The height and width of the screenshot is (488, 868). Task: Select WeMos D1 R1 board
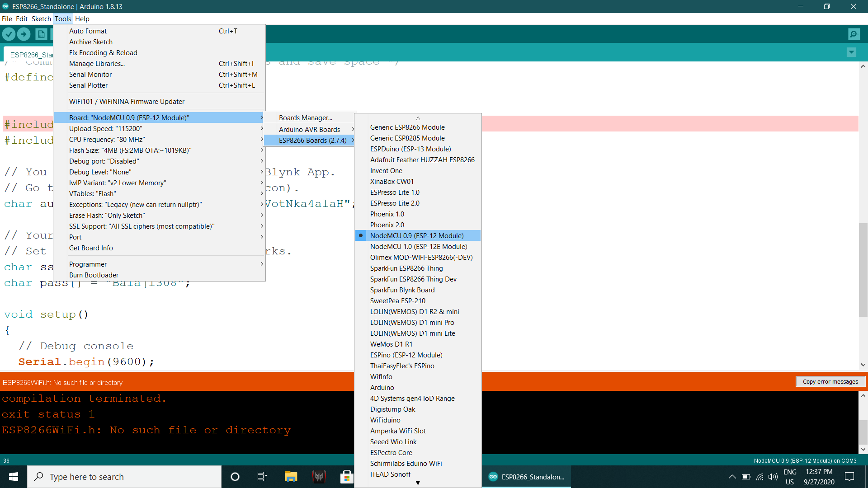418,344
